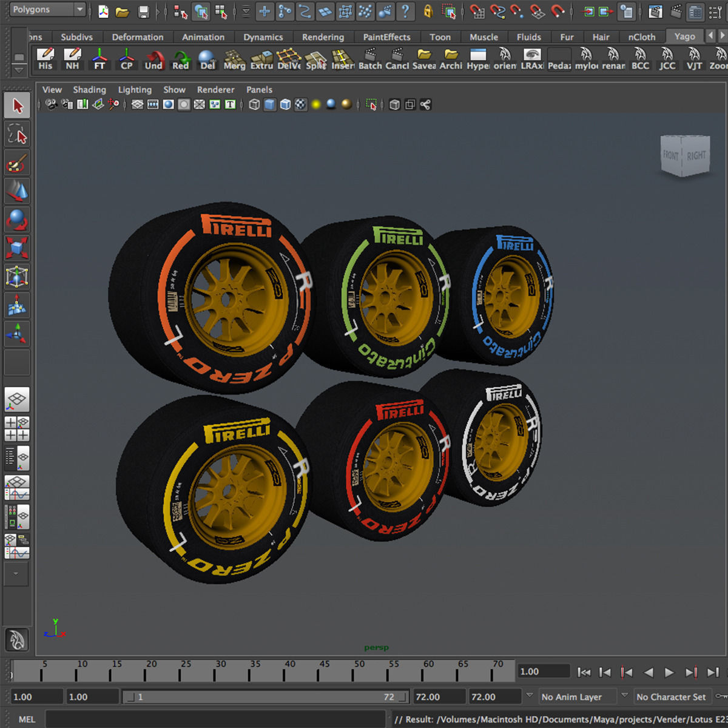Switch to four view layout

17,429
